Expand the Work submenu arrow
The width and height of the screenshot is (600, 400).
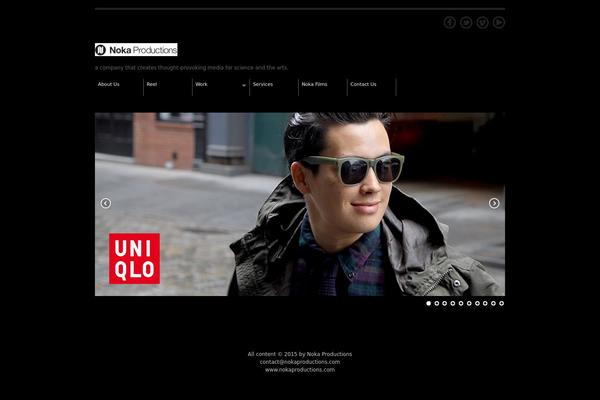point(244,85)
